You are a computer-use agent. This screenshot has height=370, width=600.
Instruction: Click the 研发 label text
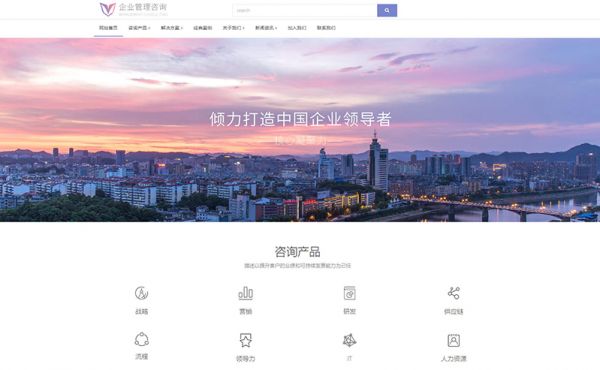[x=349, y=311]
